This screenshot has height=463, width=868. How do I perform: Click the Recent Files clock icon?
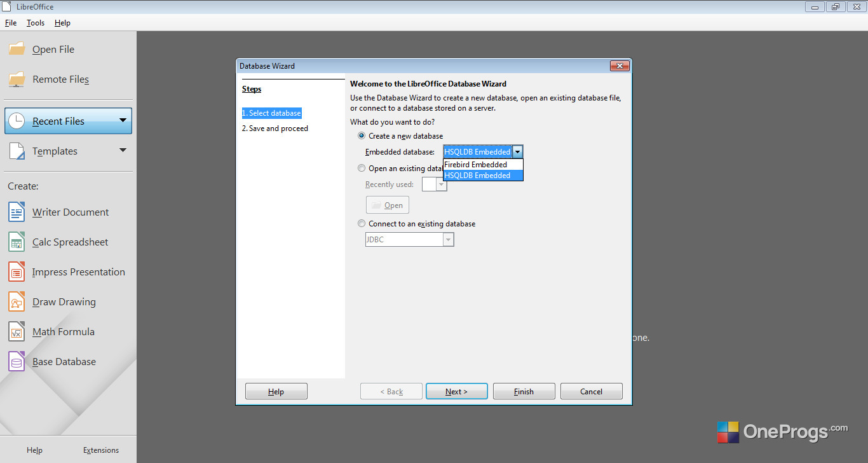point(17,121)
